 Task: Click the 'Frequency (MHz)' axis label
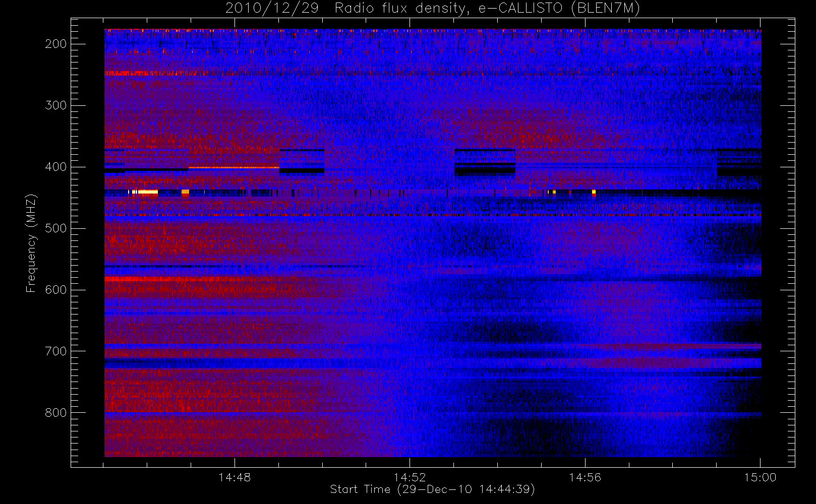tap(31, 243)
